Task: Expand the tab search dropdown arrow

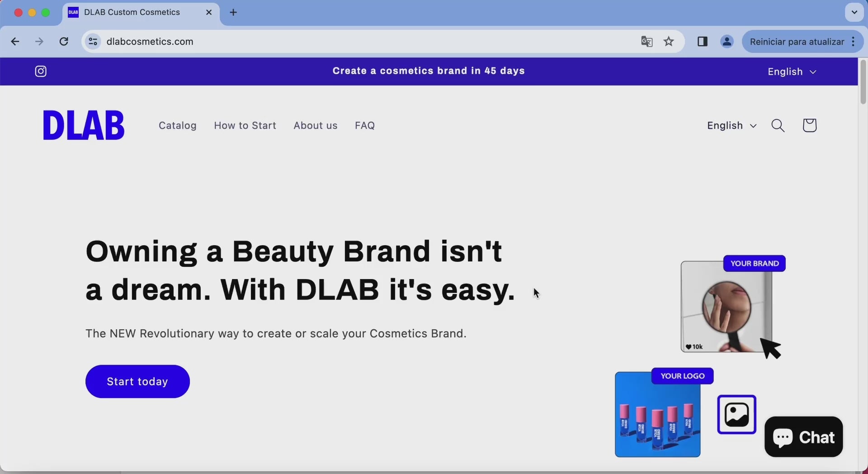Action: pos(854,12)
